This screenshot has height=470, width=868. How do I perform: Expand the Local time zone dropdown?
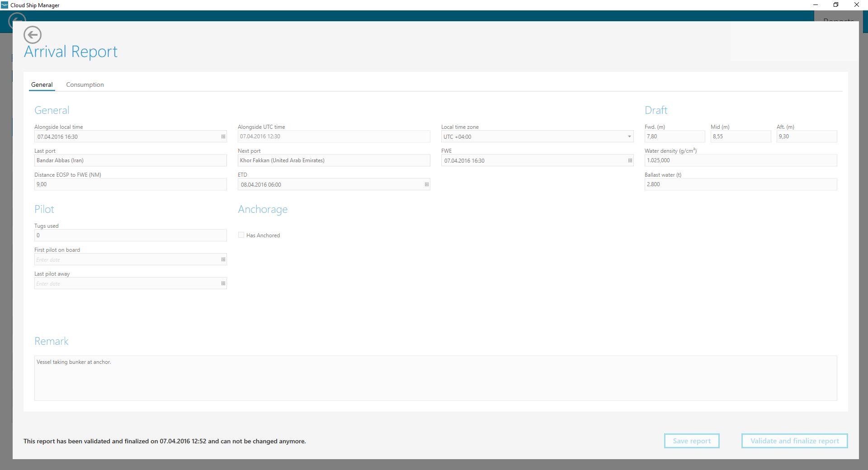(x=629, y=136)
